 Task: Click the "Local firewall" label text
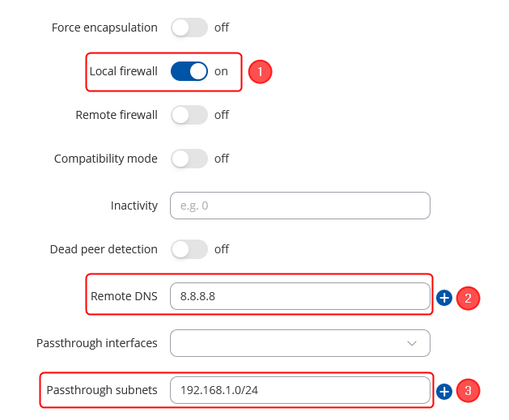coord(123,71)
